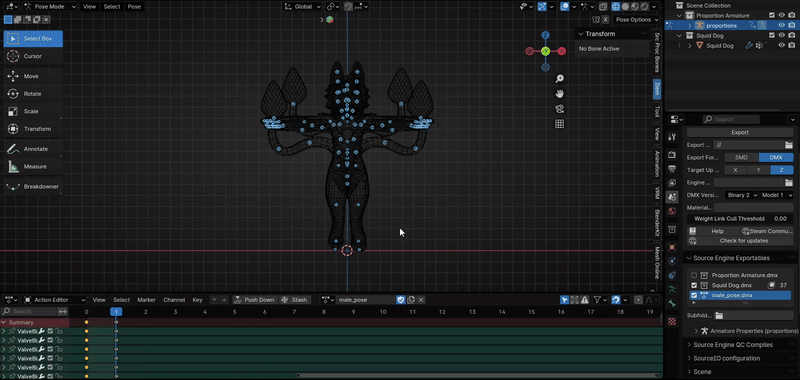Image resolution: width=800 pixels, height=380 pixels.
Task: Click the Help button
Action: 712,231
